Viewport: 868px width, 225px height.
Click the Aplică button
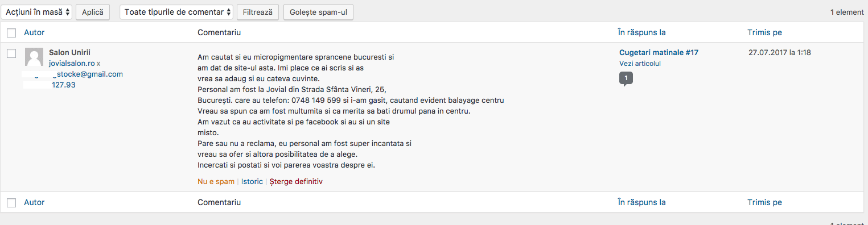pos(93,11)
